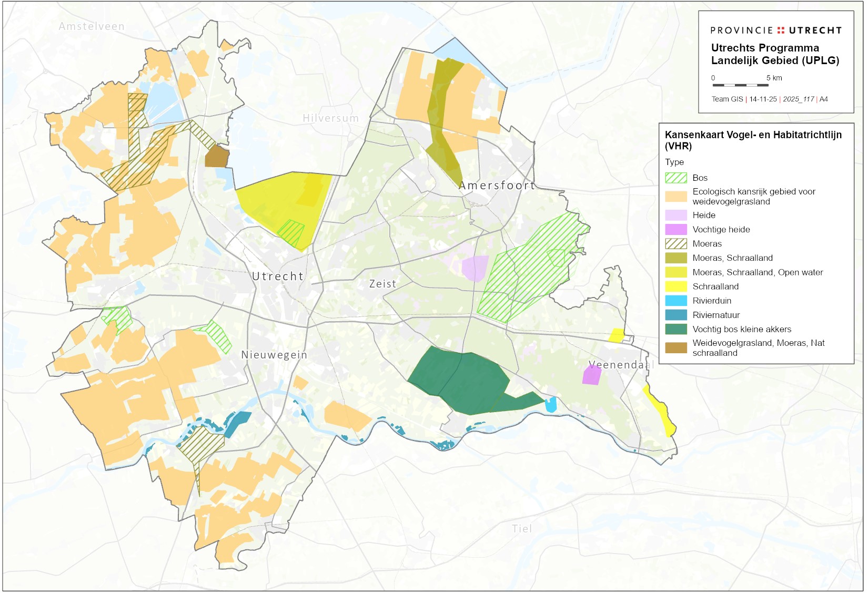Viewport: 868px width, 594px height.
Task: Select the Vochtige heide purple swatch
Action: point(676,230)
